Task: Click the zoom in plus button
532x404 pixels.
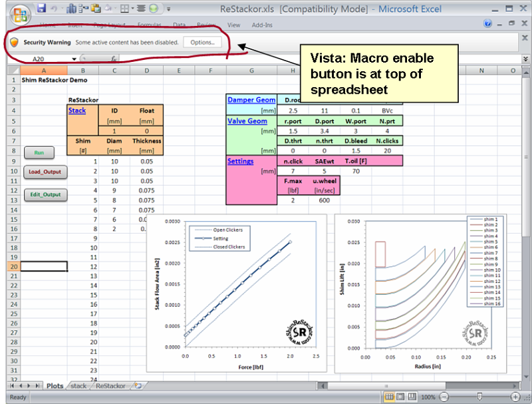Action: point(515,397)
